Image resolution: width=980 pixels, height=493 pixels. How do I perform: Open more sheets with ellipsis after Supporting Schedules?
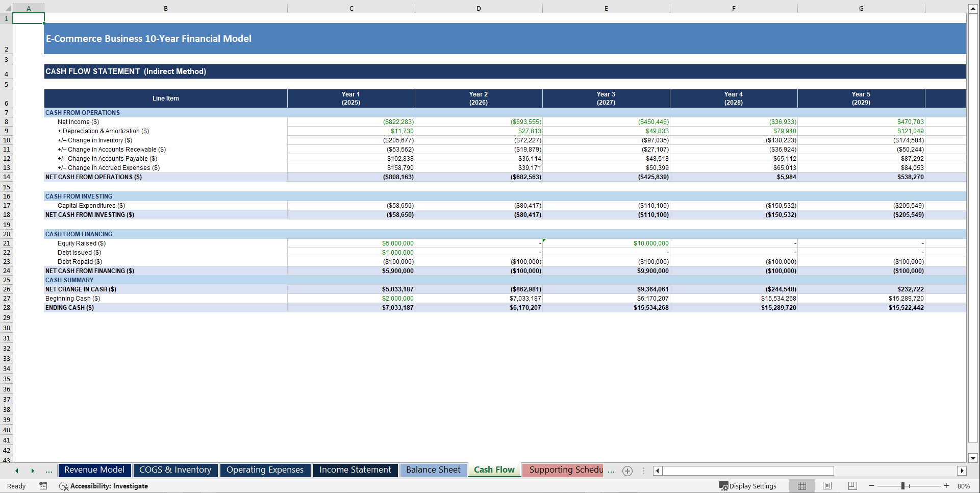(611, 471)
